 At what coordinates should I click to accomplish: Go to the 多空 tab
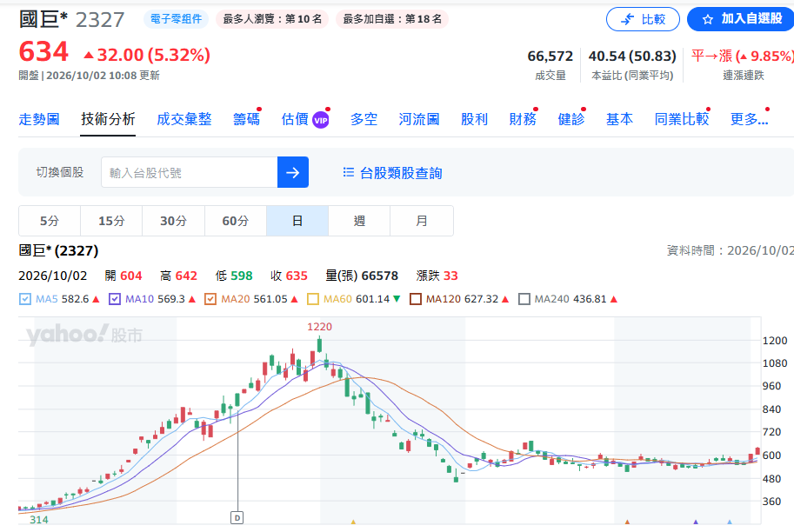click(x=364, y=119)
